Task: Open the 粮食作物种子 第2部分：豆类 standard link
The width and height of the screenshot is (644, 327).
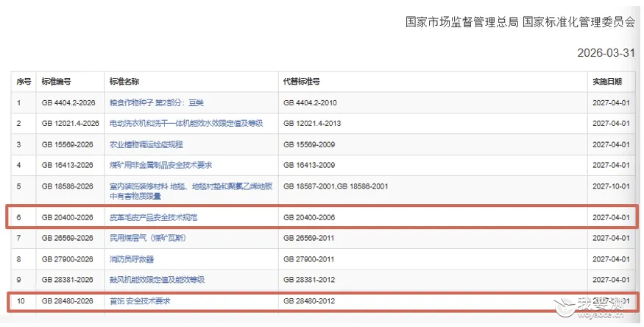Action: pyautogui.click(x=157, y=102)
